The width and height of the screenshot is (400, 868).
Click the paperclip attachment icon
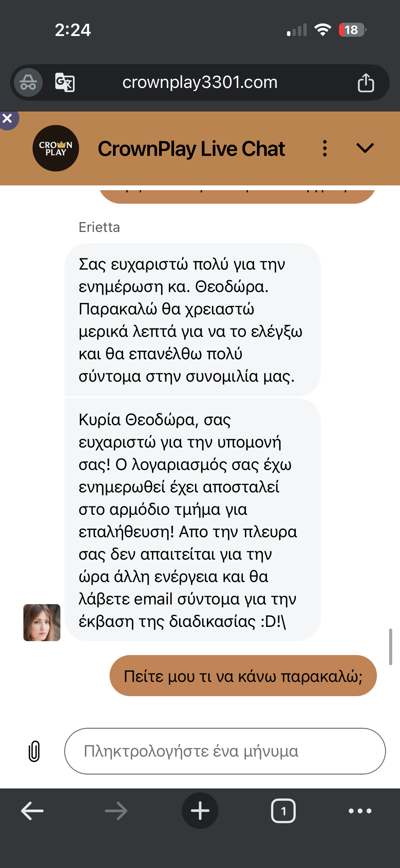pyautogui.click(x=34, y=751)
